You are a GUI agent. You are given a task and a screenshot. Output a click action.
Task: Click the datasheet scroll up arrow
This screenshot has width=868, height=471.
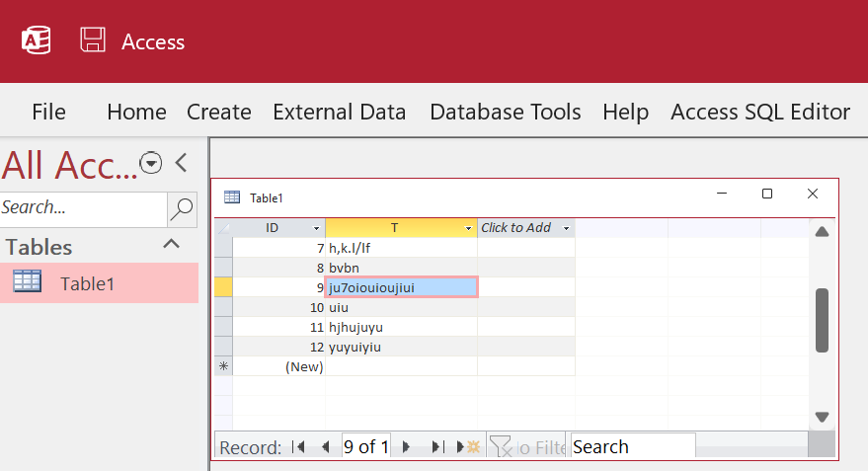tap(822, 232)
